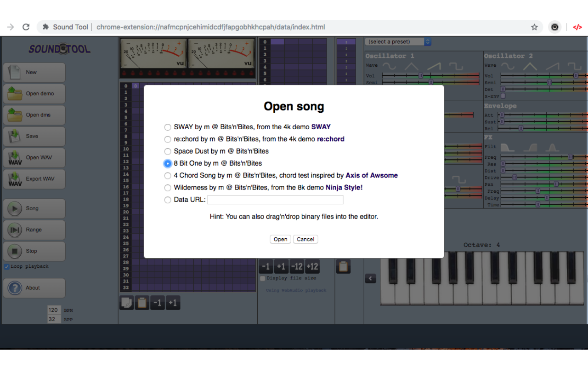Adjust the FX Drive slider
588x368 pixels.
point(544,178)
